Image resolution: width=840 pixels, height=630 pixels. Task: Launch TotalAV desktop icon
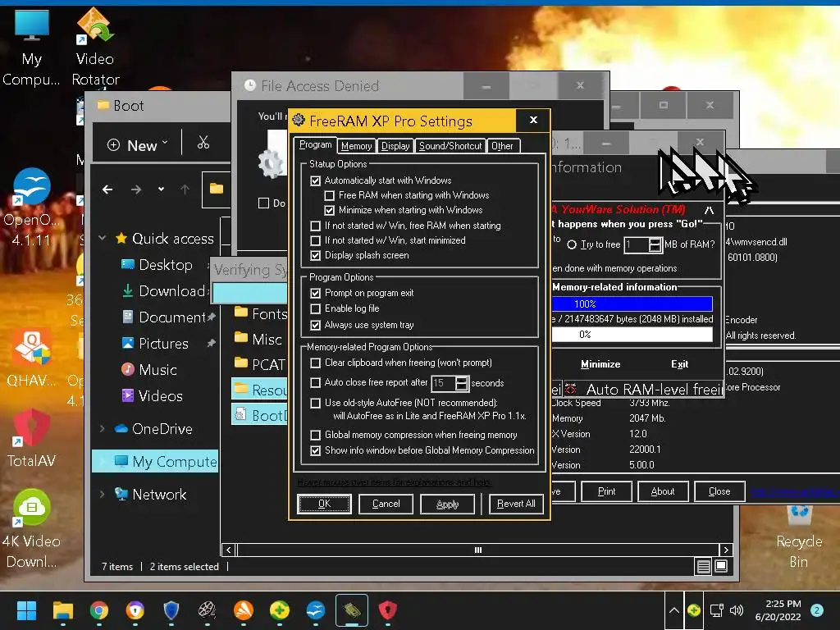click(31, 438)
